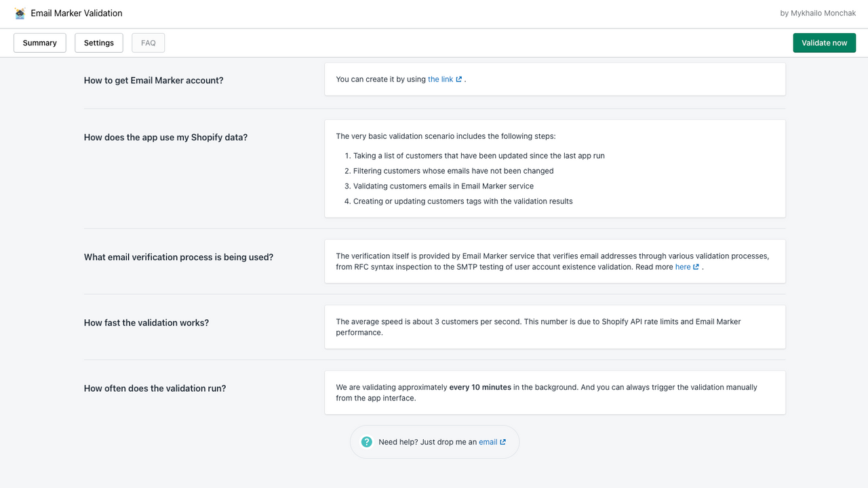Screen dimensions: 868x488
Task: Click 'Need help? Just drop me an' text
Action: pyautogui.click(x=427, y=442)
